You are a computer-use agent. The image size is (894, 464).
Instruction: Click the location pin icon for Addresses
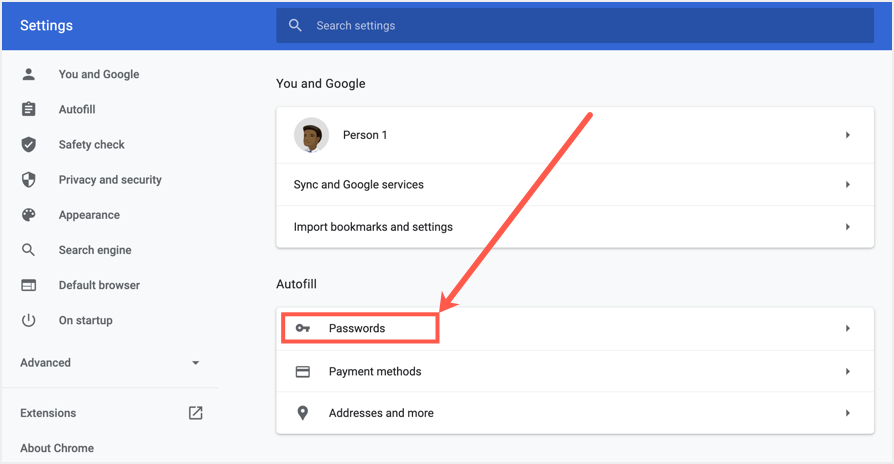(303, 413)
